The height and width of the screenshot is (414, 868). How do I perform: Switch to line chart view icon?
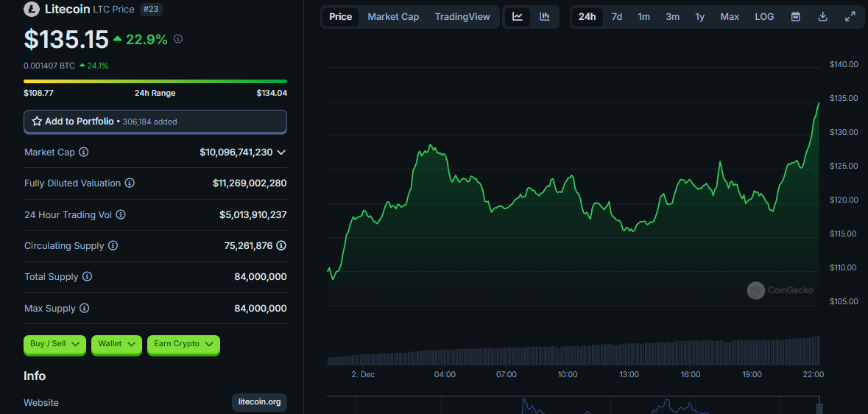click(x=518, y=17)
